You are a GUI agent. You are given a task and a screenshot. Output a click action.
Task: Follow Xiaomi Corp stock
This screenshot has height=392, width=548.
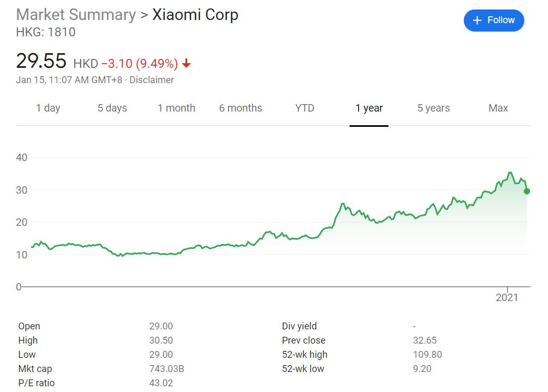click(494, 21)
